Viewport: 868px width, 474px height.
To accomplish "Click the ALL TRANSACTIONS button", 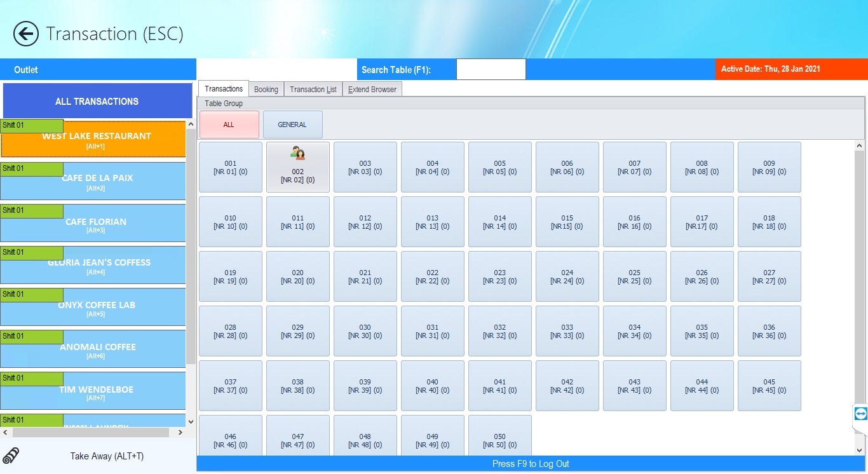I will (x=97, y=101).
